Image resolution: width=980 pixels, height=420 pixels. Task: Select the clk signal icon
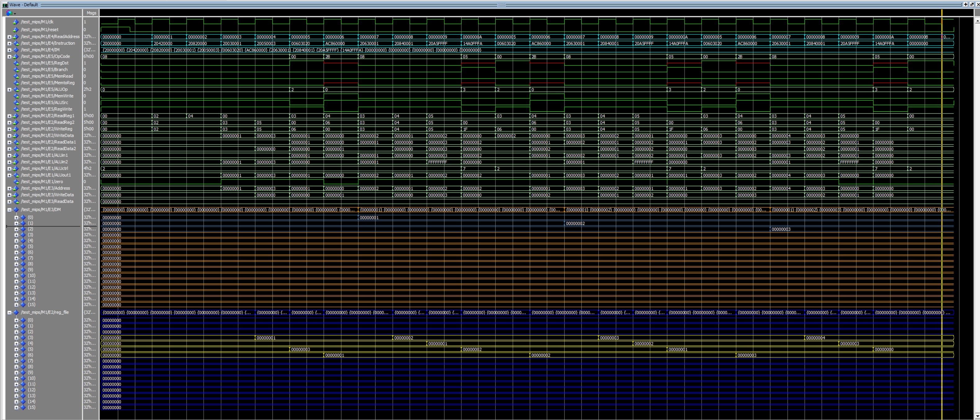16,22
